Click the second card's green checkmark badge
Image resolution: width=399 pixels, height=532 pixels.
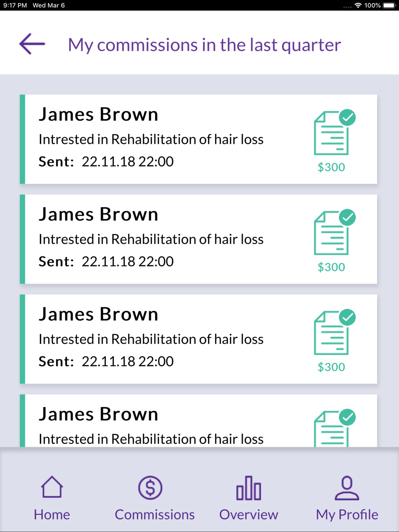tap(348, 217)
